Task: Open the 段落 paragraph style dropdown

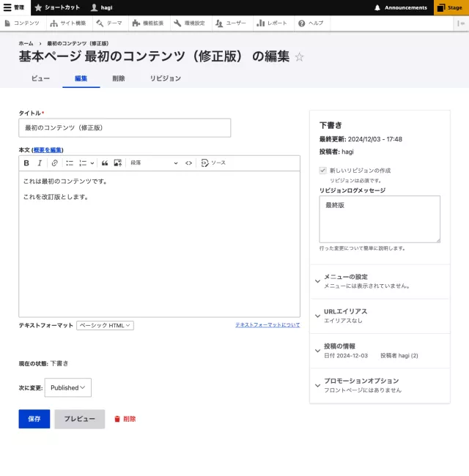Action: (154, 163)
